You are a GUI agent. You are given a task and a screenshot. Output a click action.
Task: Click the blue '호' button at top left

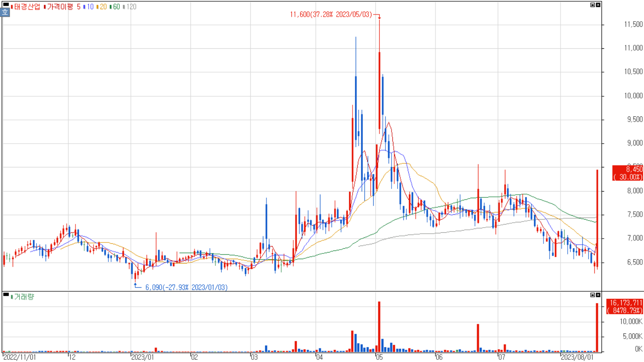click(x=5, y=12)
